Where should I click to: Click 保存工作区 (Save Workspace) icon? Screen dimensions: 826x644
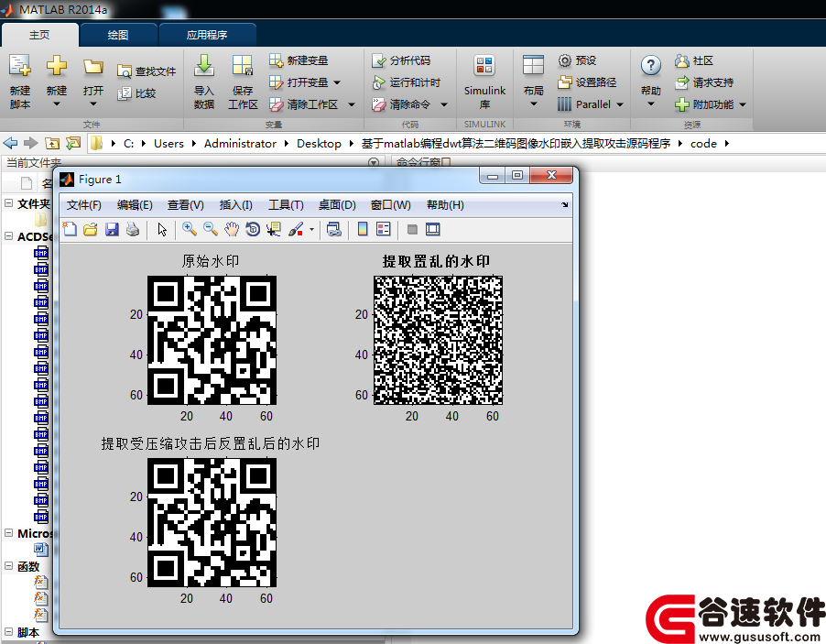(x=243, y=82)
